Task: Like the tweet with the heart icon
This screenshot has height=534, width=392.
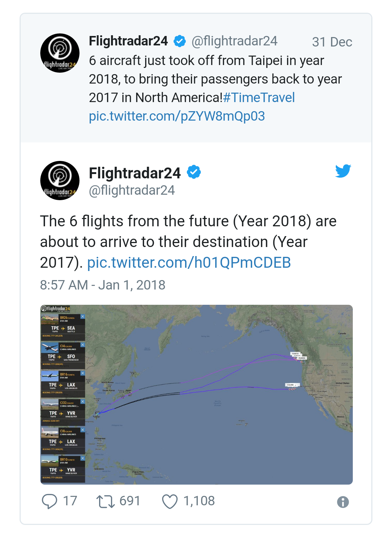Action: tap(170, 501)
